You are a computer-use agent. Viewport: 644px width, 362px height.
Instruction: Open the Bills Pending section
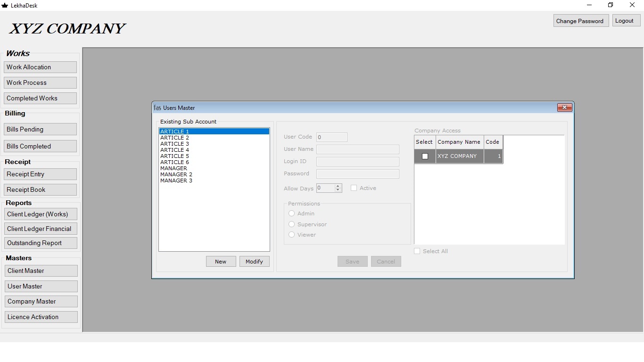[x=40, y=129]
